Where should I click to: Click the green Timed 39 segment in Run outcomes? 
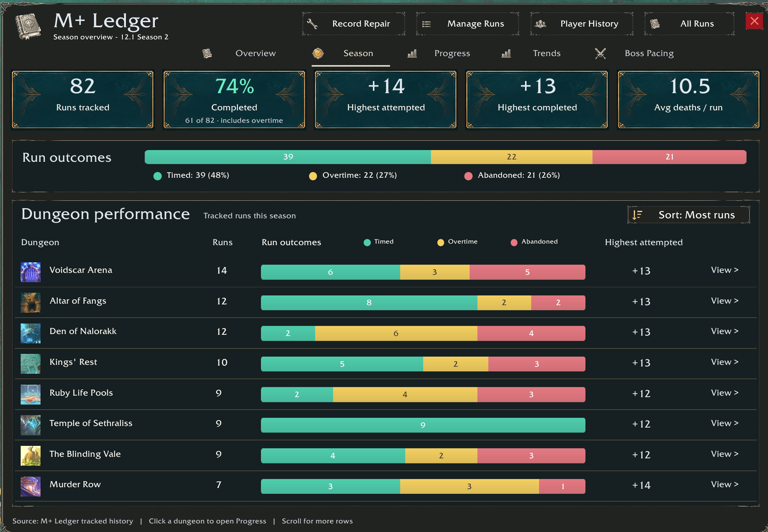[288, 157]
